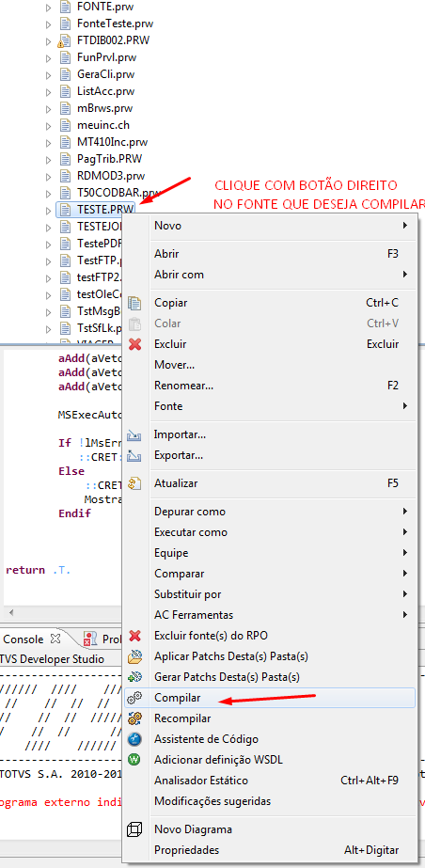Click the Novo Diagrama cube icon
425x868 pixels.
point(134,829)
